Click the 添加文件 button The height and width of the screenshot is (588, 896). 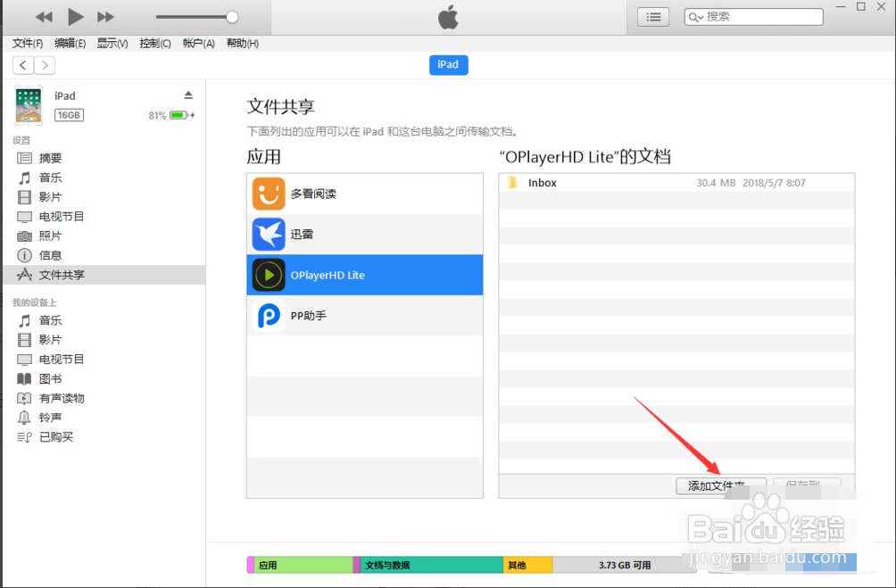click(720, 485)
